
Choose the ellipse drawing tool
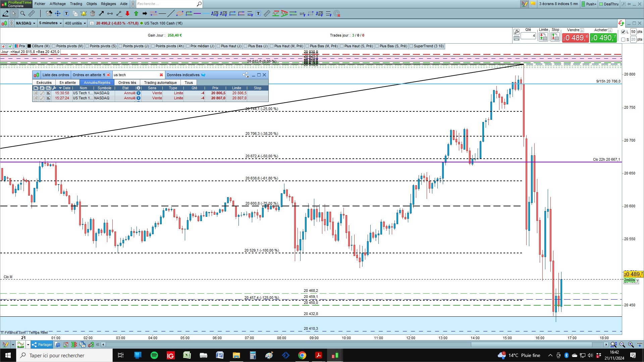(x=180, y=13)
